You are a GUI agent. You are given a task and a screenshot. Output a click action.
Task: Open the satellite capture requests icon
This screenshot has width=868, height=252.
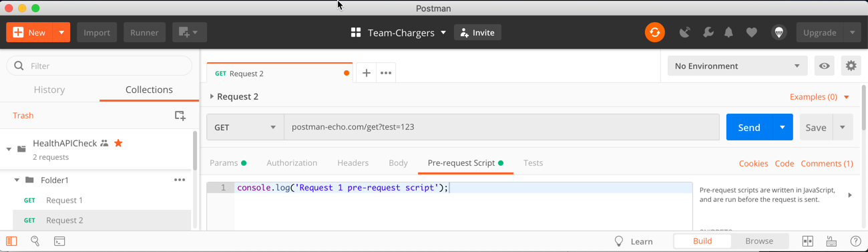point(685,32)
